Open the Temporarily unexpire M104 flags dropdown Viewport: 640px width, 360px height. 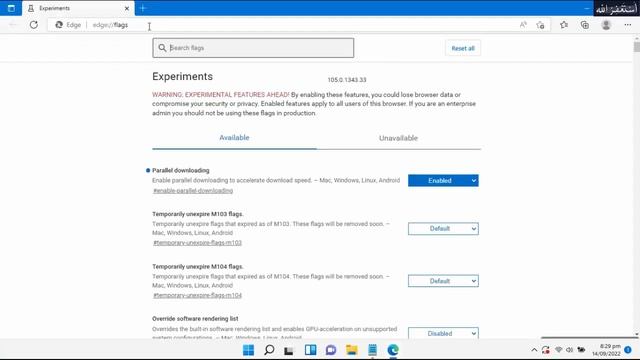coord(443,281)
